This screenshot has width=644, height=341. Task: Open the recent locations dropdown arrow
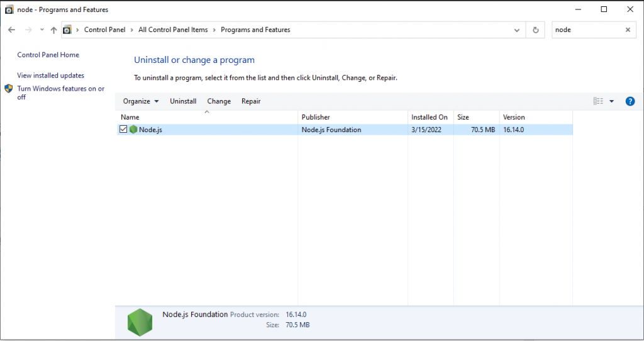(42, 30)
